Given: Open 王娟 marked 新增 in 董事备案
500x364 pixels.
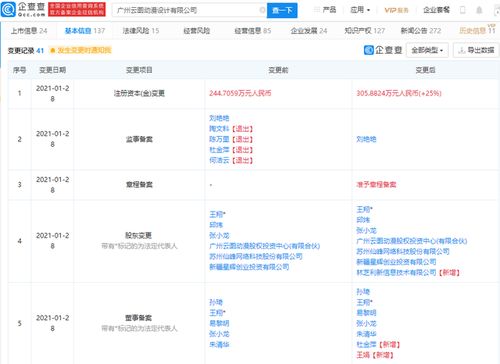Looking at the screenshot, I should [x=363, y=355].
